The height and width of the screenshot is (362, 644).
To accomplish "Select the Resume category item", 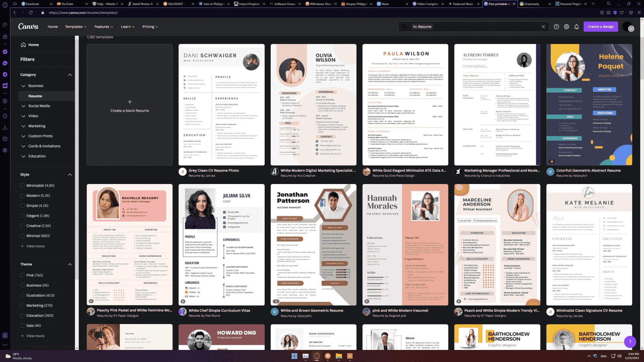I will tap(46, 96).
